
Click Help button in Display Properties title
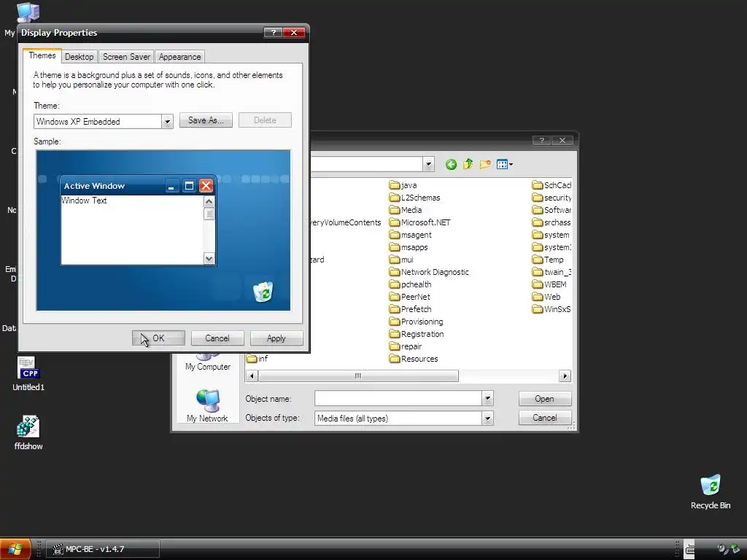pyautogui.click(x=273, y=32)
